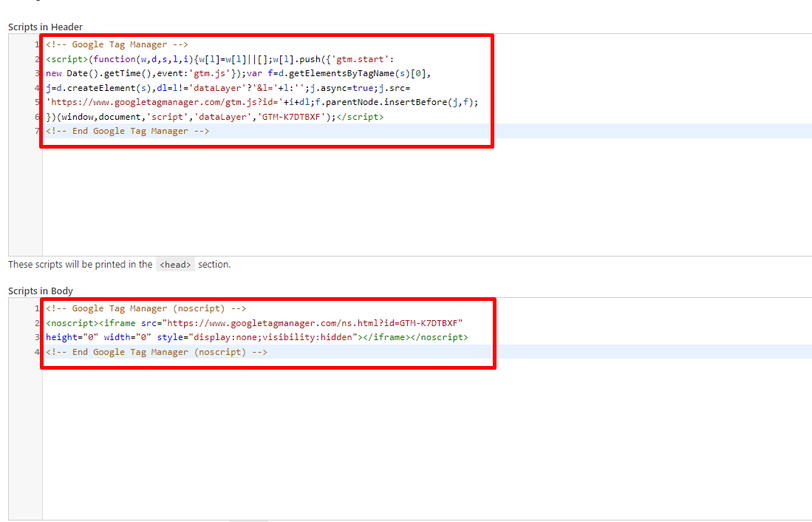
Task: Click 'End Google Tag Manager (noscript)' body comment
Action: pos(156,352)
